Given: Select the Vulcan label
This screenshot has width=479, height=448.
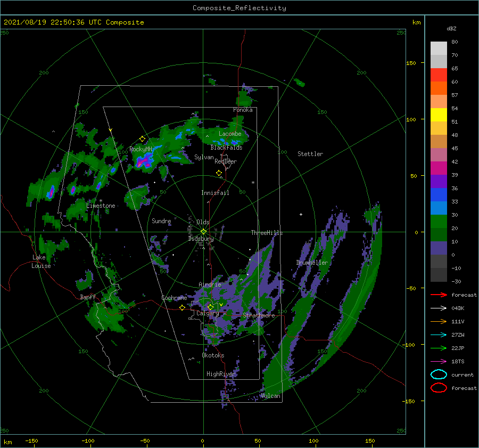Looking at the screenshot, I should click(x=270, y=396).
